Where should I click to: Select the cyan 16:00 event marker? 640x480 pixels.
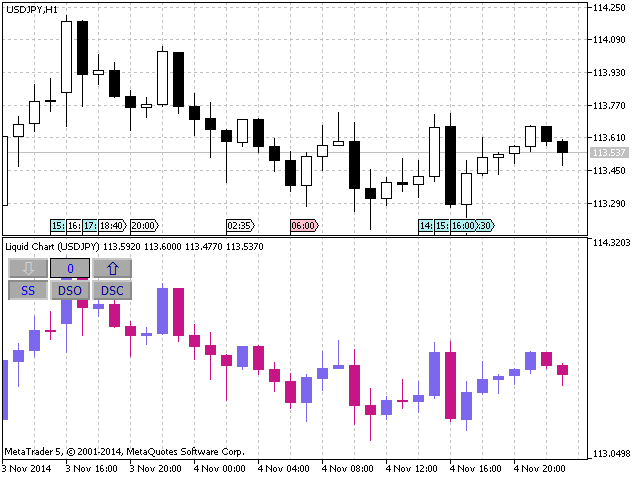464,225
